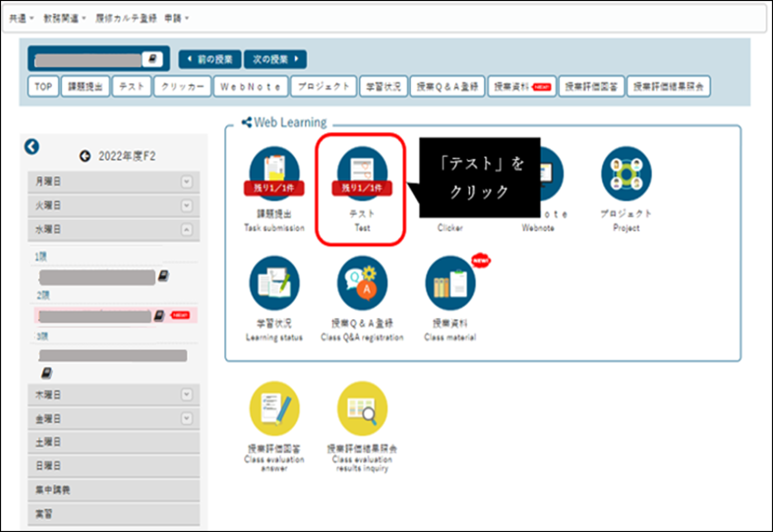Image resolution: width=773 pixels, height=532 pixels.
Task: Switch to the WebNote tab
Action: tap(251, 86)
